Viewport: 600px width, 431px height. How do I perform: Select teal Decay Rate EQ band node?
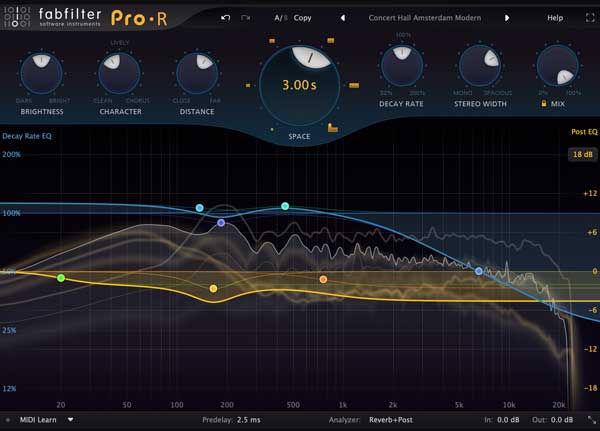285,206
